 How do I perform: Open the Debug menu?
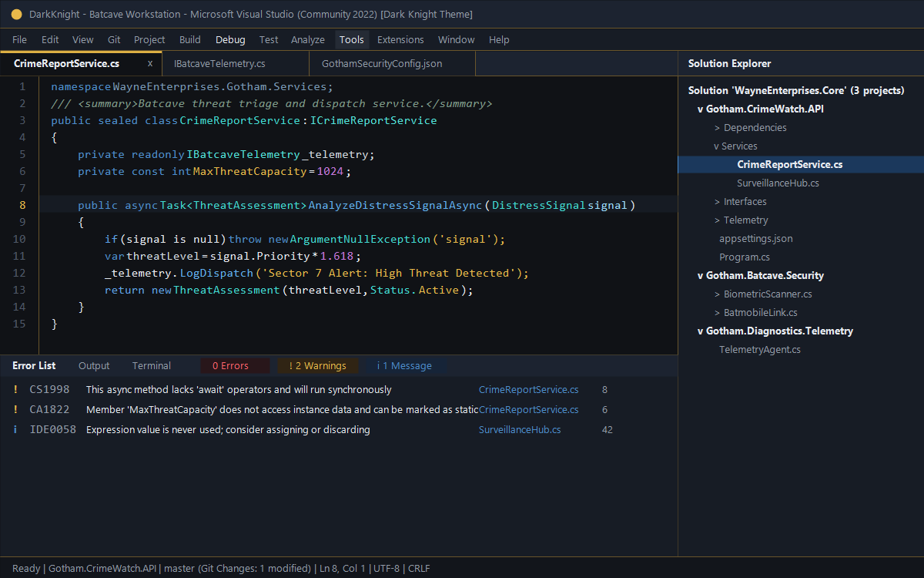230,40
